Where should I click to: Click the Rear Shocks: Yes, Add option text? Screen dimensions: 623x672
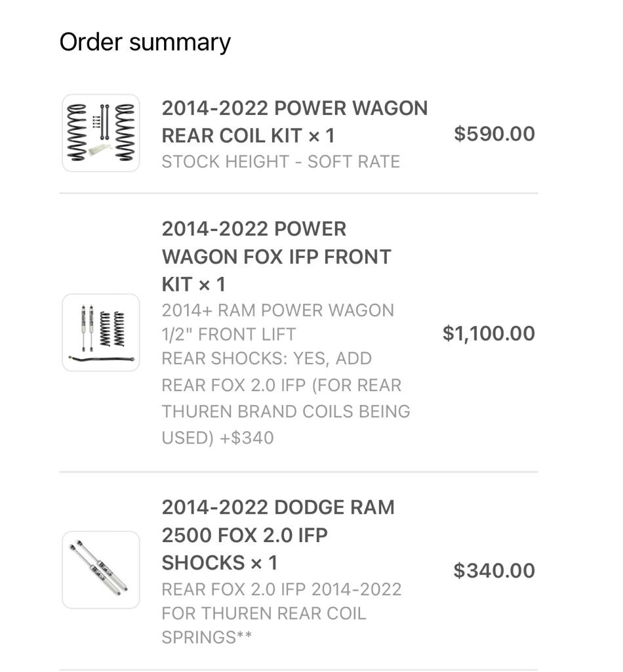pyautogui.click(x=267, y=359)
